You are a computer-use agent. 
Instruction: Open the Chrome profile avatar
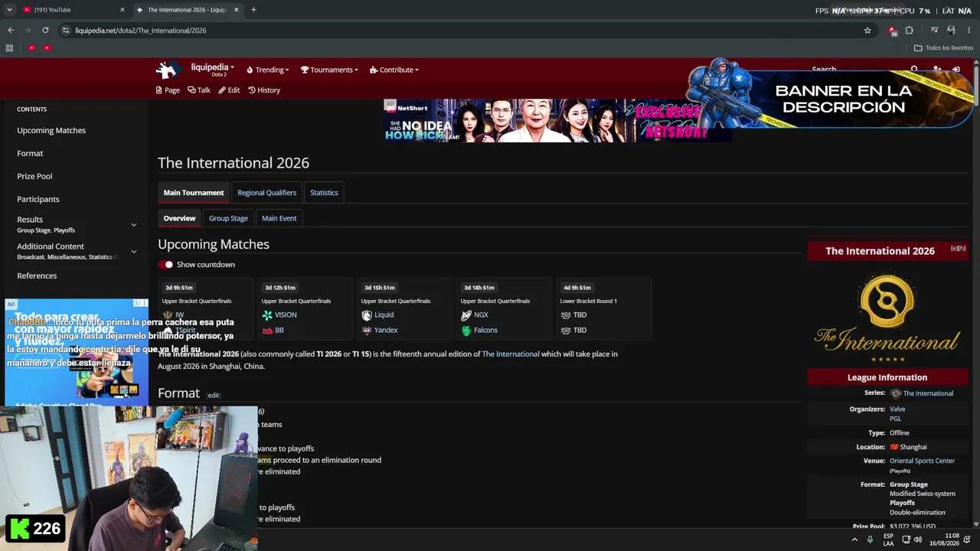[x=951, y=31]
